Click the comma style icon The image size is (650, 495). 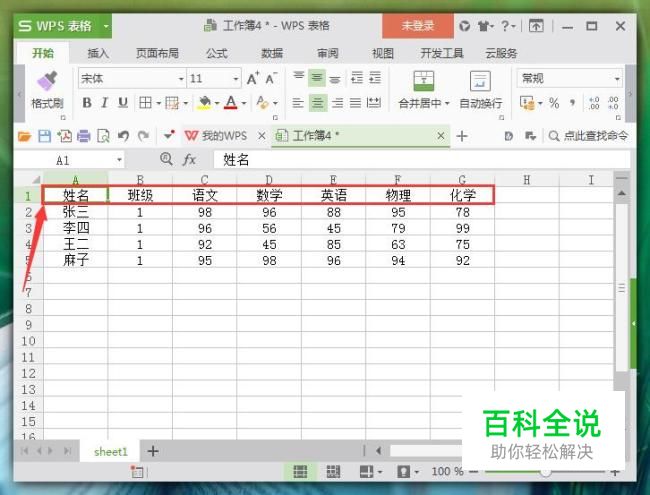(x=572, y=103)
